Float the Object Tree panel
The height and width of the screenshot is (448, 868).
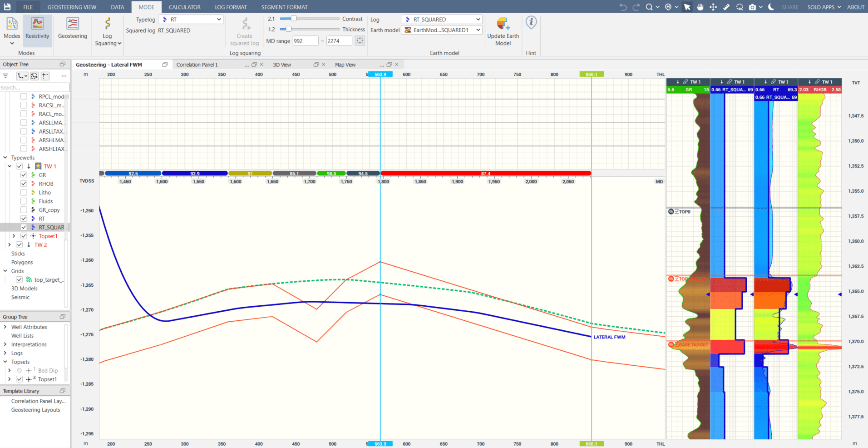pyautogui.click(x=63, y=64)
